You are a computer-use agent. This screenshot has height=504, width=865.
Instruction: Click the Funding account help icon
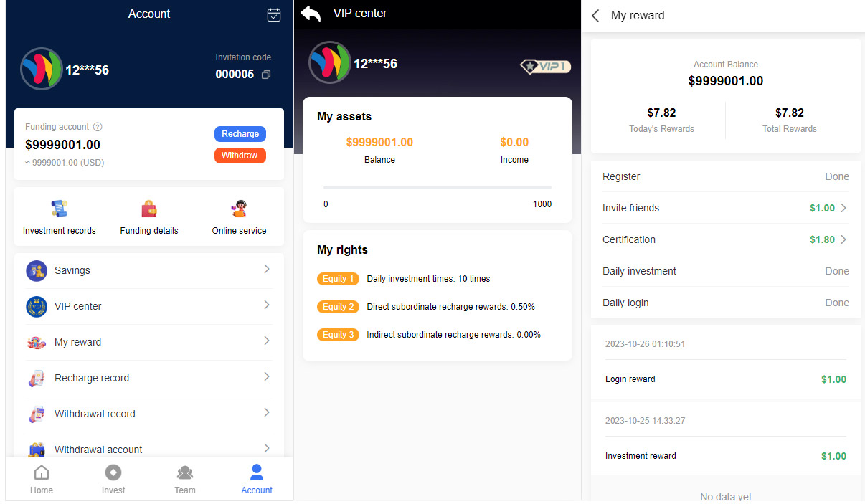click(98, 127)
